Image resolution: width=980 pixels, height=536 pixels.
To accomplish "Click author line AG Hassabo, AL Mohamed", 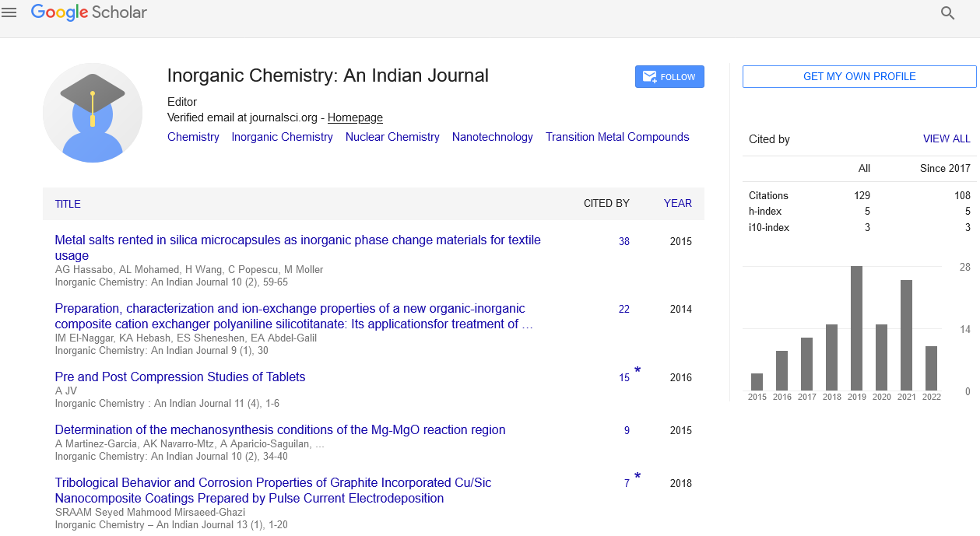I will pos(189,270).
